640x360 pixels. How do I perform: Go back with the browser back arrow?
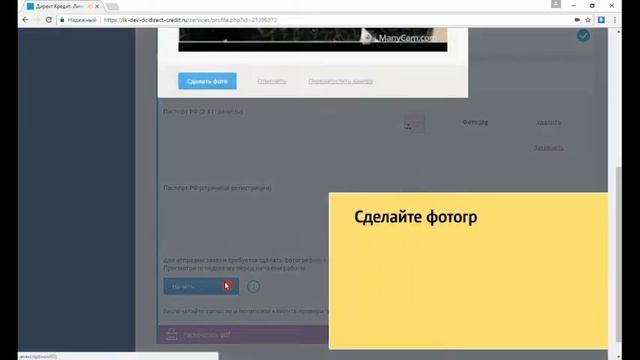(25, 20)
